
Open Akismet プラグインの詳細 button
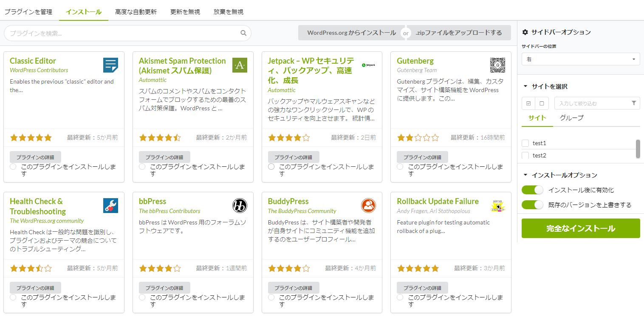click(164, 157)
